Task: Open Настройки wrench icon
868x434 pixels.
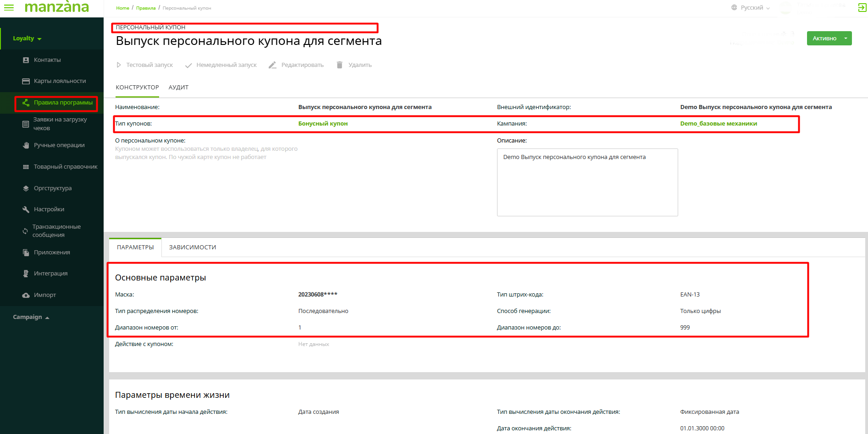Action: 26,209
